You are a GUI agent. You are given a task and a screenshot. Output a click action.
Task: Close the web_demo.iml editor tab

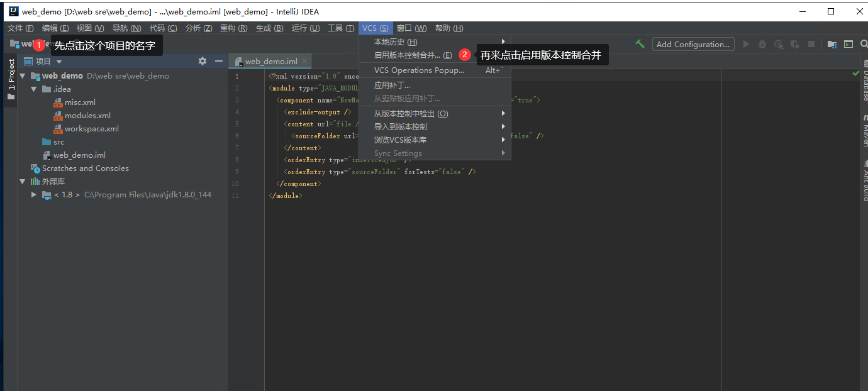point(305,61)
